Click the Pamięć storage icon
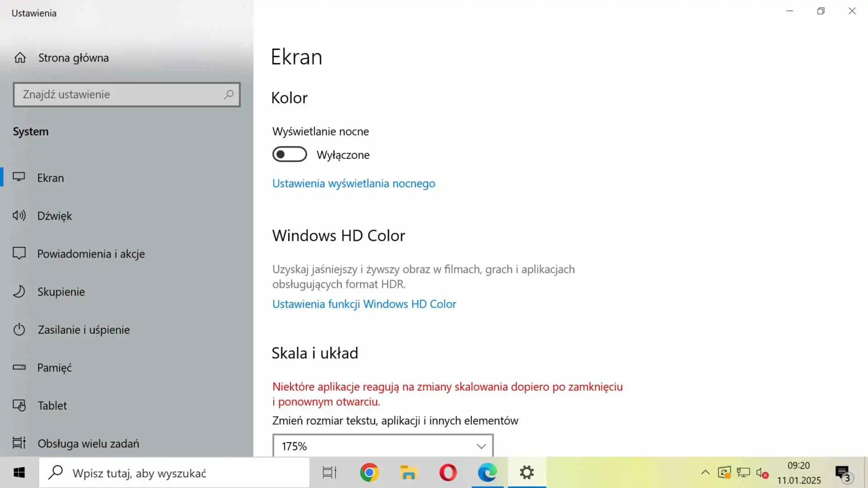This screenshot has height=488, width=868. 19,367
